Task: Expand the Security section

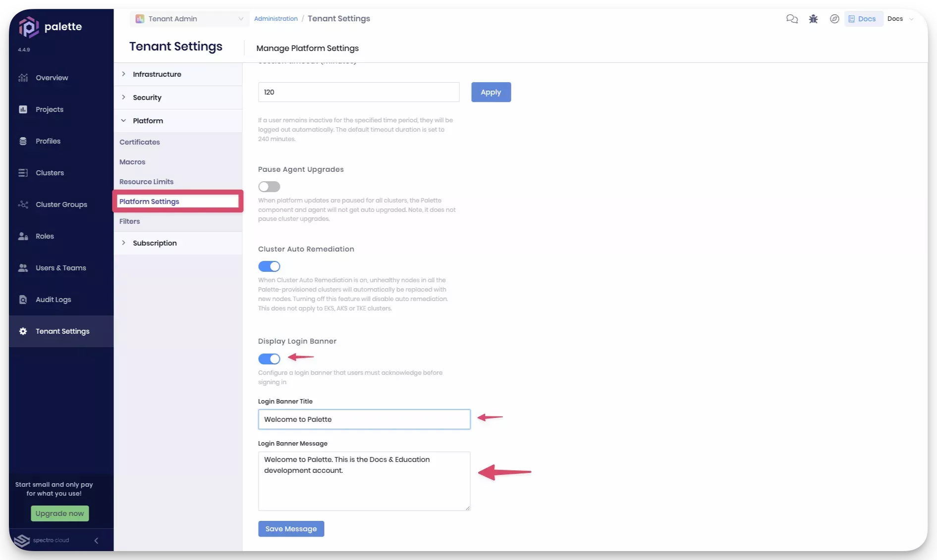Action: (x=147, y=98)
